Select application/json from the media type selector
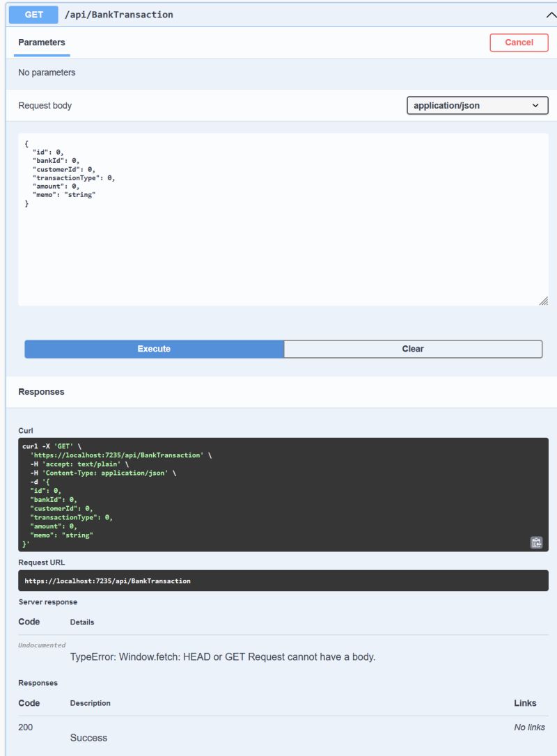The width and height of the screenshot is (557, 756). (478, 105)
